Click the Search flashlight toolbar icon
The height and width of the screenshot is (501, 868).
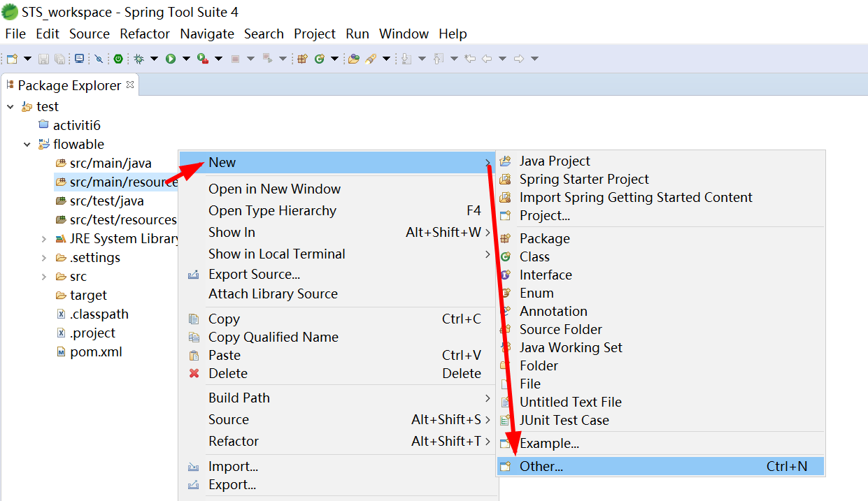click(371, 59)
